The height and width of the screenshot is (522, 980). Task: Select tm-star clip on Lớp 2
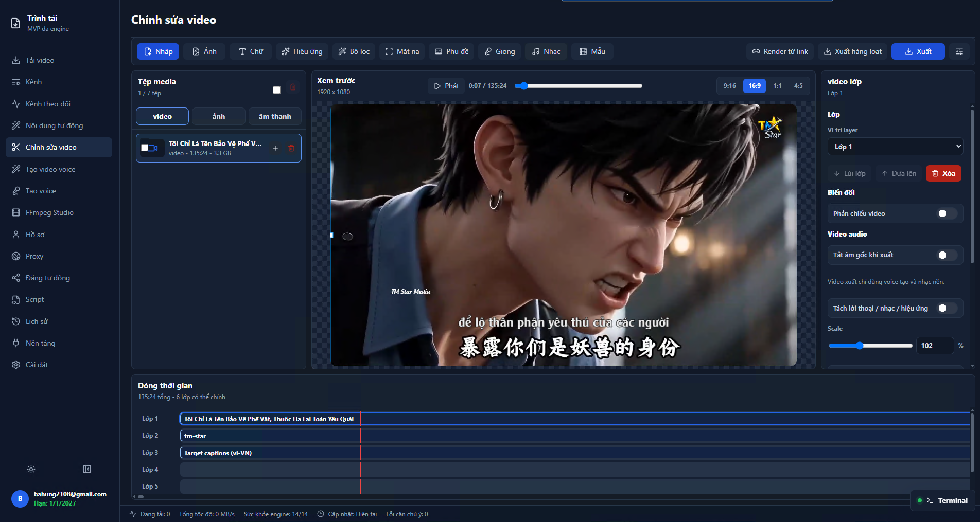point(575,436)
